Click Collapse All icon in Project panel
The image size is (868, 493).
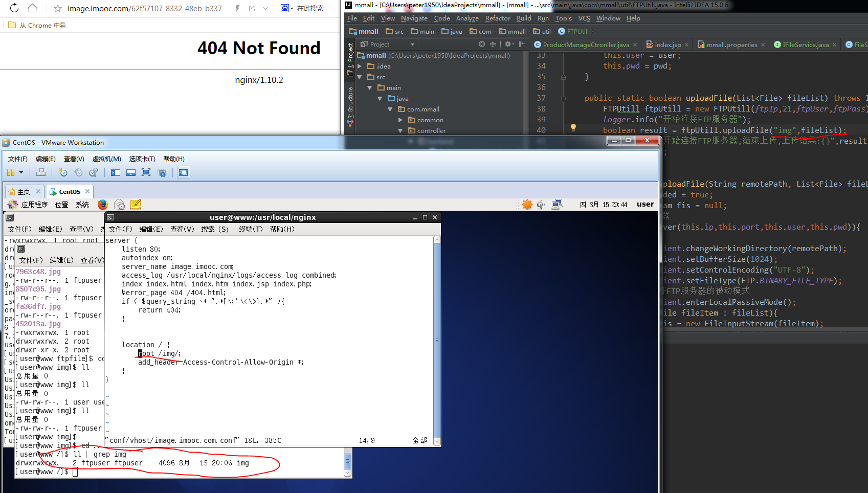(493, 44)
